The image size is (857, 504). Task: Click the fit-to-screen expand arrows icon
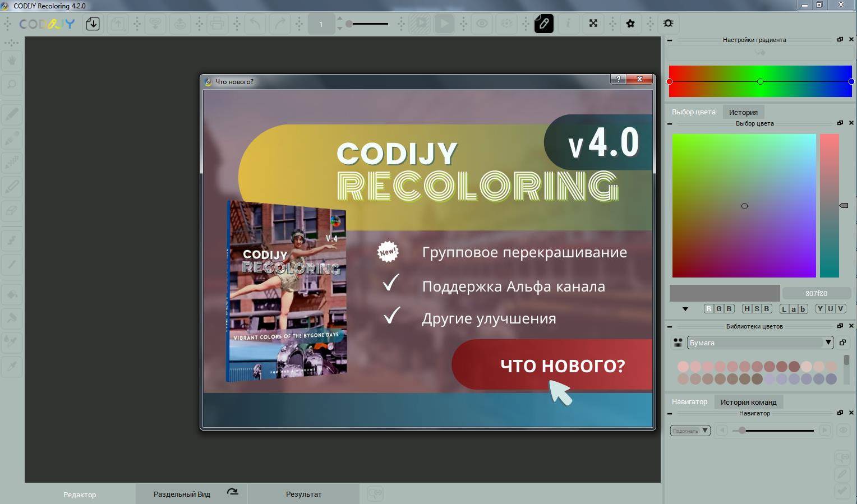(593, 24)
